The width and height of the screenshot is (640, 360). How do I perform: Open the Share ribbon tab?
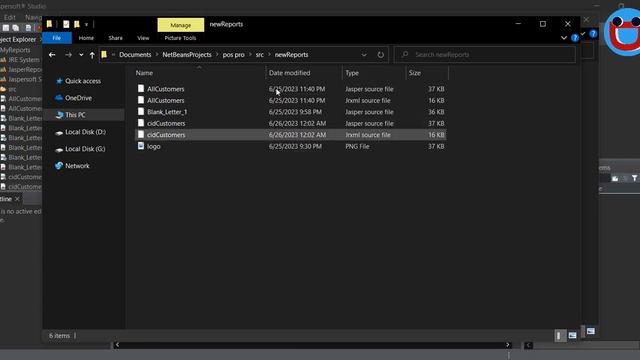point(116,38)
